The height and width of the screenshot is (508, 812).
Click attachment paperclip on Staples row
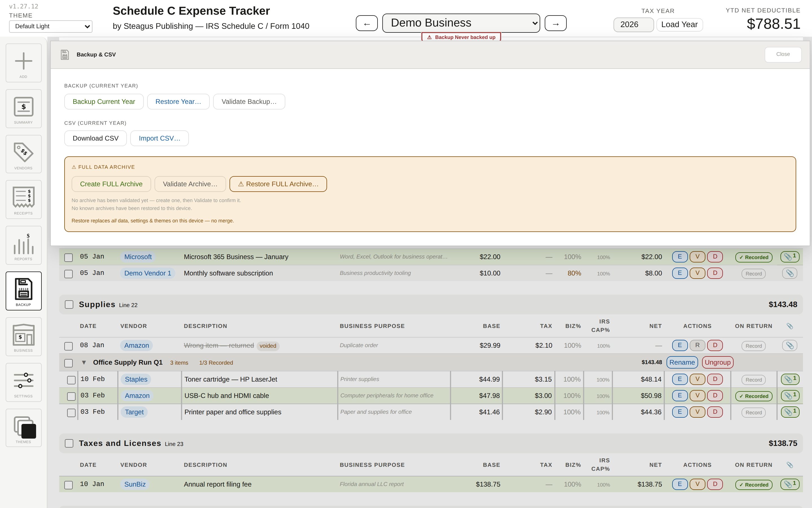pyautogui.click(x=790, y=379)
